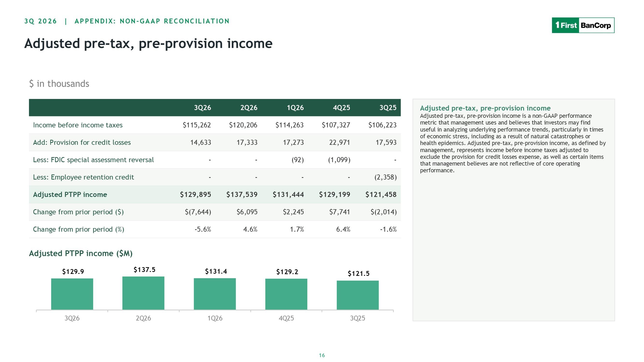The height and width of the screenshot is (362, 644).
Task: Click the $106,223 income cell
Action: (382, 125)
